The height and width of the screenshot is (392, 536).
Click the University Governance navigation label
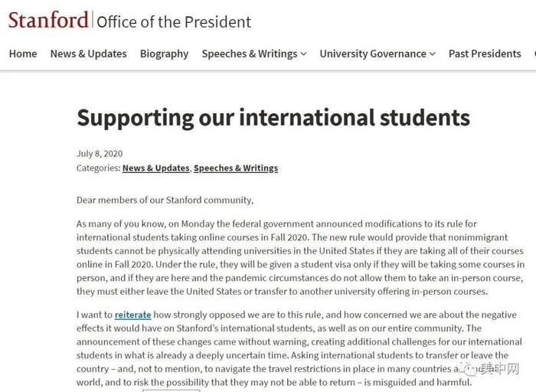372,54
